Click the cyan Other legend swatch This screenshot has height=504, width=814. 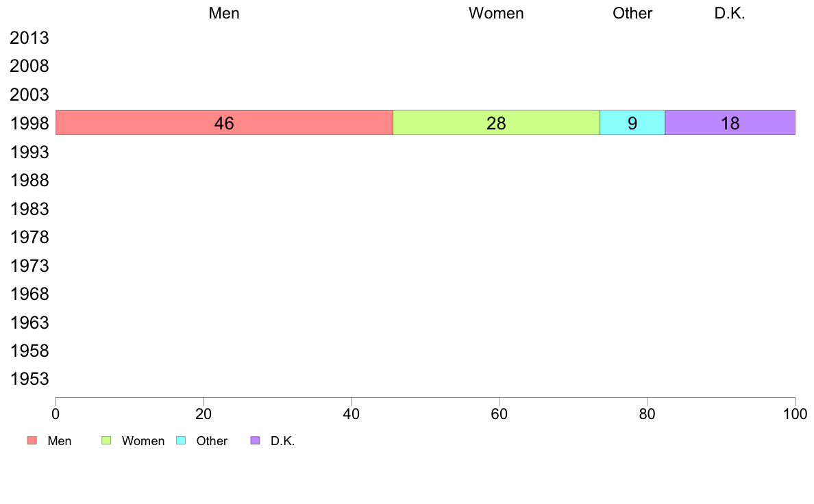click(x=181, y=440)
